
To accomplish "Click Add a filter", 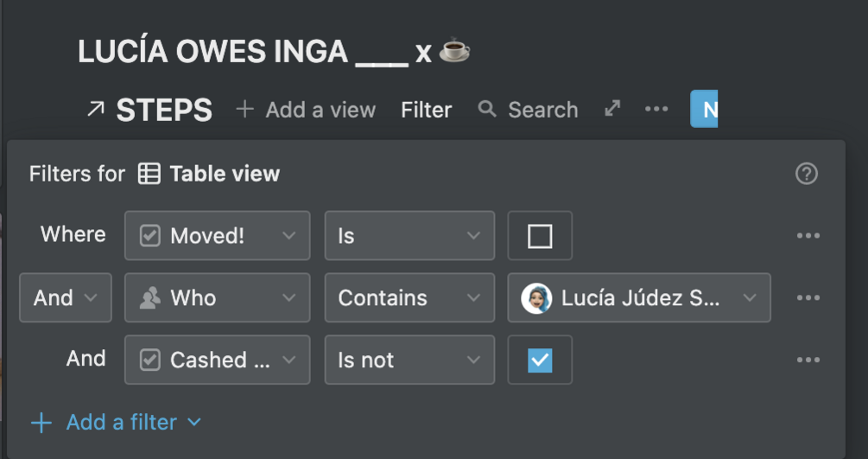I will [x=116, y=423].
